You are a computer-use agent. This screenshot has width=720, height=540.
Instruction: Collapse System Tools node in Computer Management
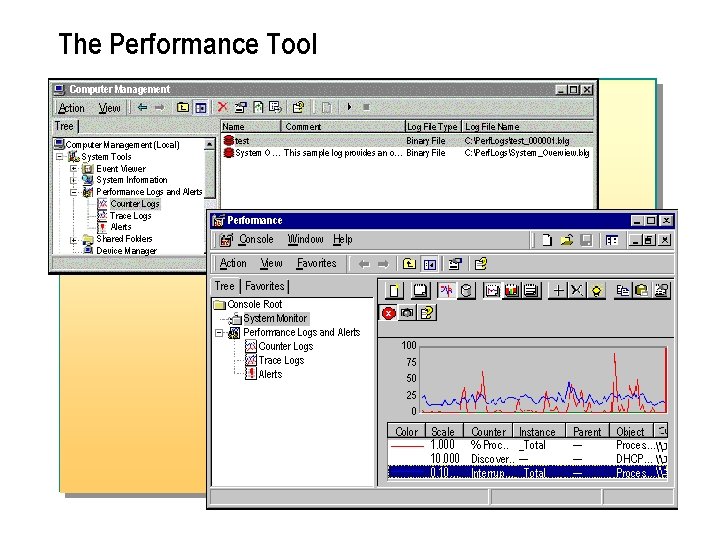[x=60, y=157]
